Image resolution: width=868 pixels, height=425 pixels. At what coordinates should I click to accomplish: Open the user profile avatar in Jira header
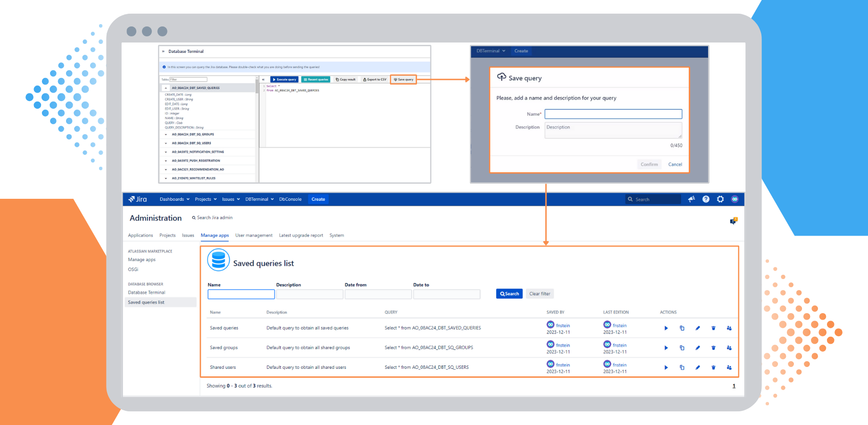(734, 199)
